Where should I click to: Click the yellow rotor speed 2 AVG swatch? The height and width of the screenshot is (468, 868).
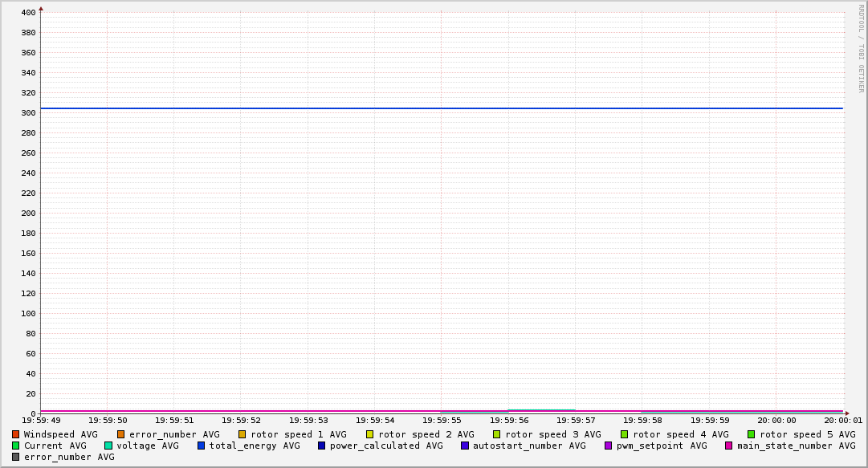tap(370, 434)
